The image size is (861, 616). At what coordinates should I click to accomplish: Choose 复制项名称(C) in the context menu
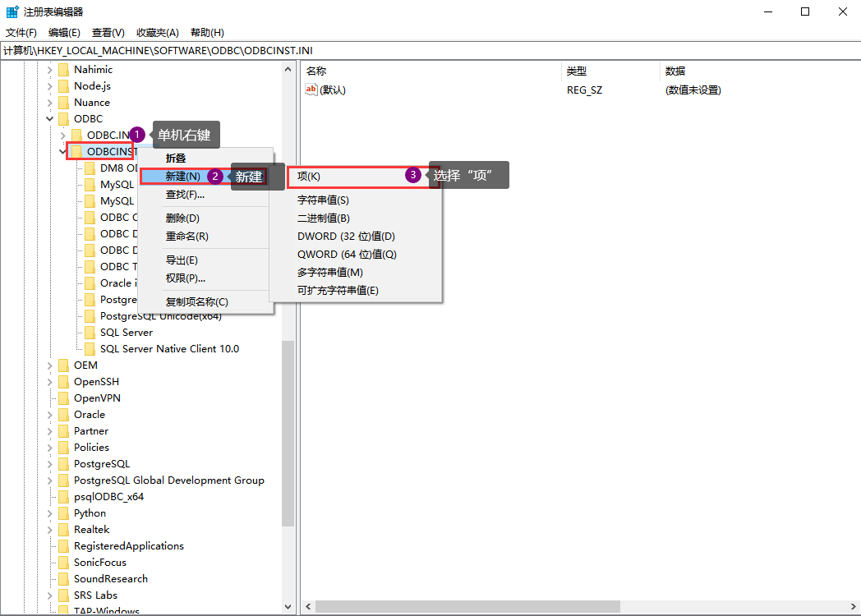pos(205,302)
